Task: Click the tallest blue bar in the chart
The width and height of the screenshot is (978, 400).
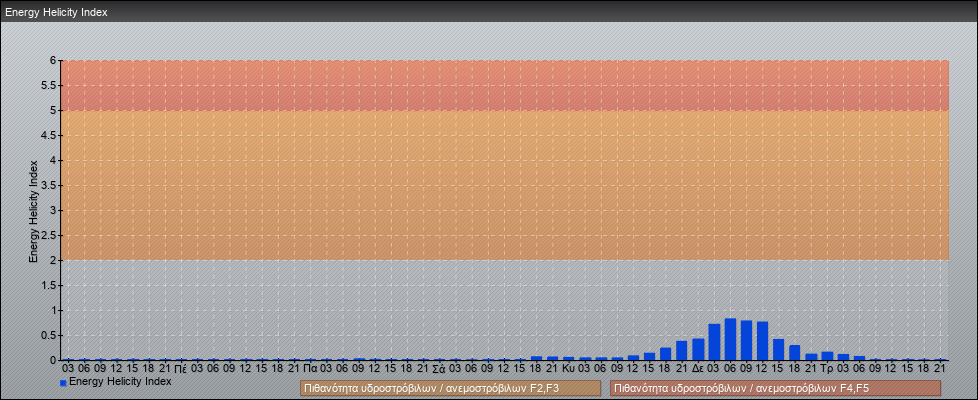Action: [x=730, y=339]
